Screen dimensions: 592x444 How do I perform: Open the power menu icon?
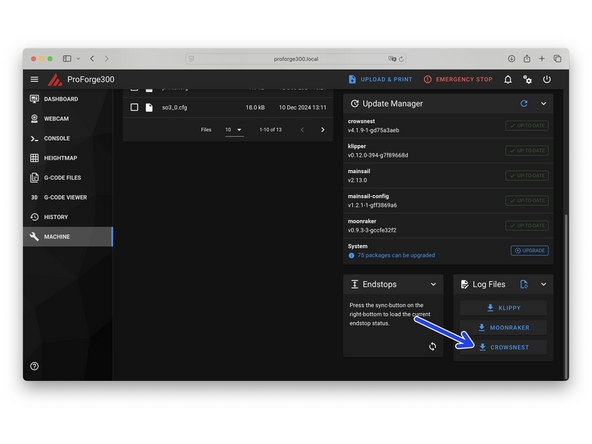point(547,80)
